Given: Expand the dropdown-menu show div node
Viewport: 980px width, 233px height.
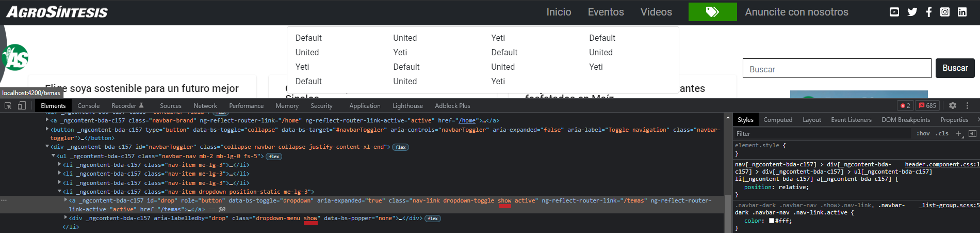Looking at the screenshot, I should pos(66,218).
